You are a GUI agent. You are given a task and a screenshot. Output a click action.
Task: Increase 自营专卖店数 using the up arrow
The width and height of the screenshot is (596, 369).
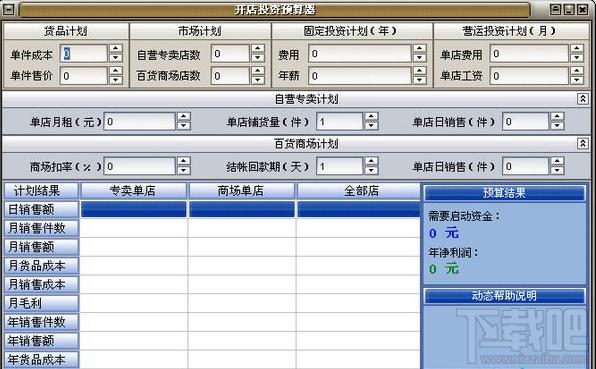(258, 49)
